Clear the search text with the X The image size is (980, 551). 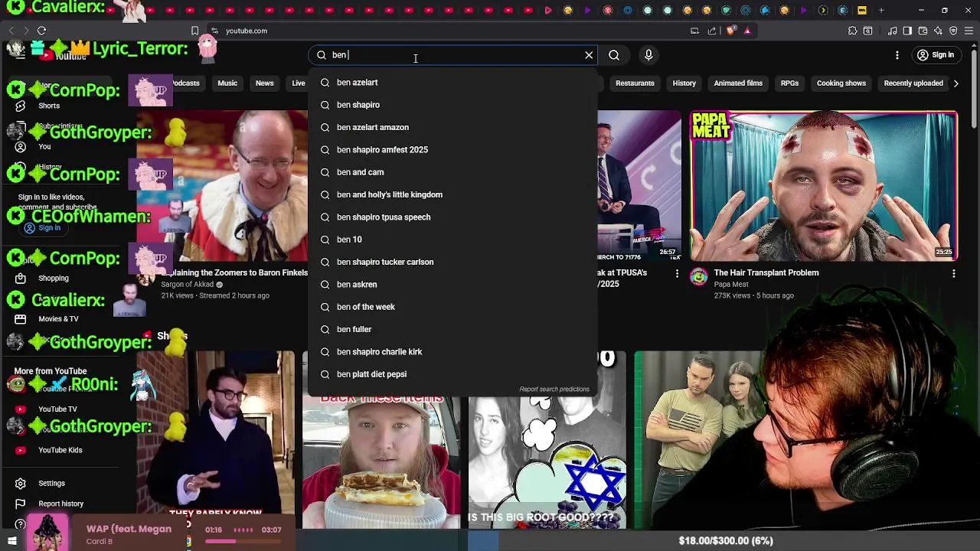tap(589, 55)
